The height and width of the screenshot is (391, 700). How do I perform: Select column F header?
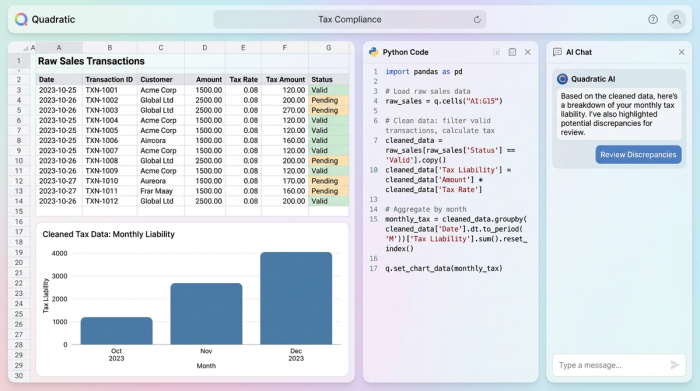[285, 48]
